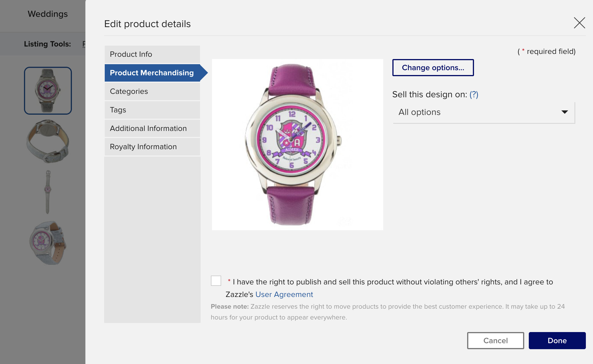This screenshot has width=593, height=364.
Task: Open the Categories section
Action: tap(152, 91)
